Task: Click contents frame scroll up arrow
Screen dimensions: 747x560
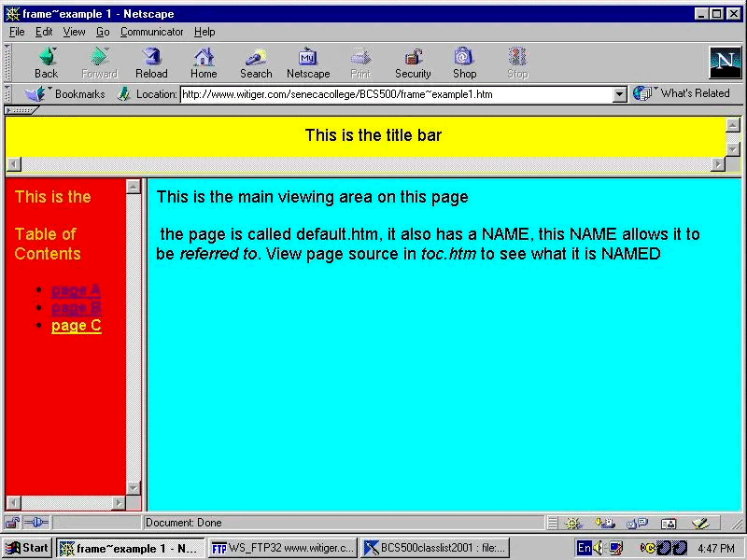Action: pyautogui.click(x=134, y=186)
